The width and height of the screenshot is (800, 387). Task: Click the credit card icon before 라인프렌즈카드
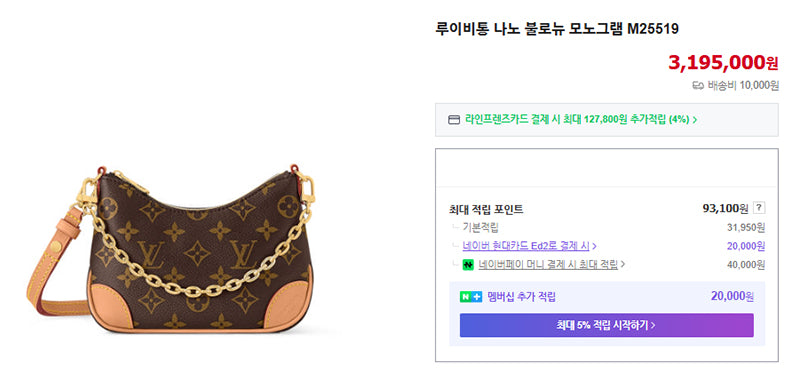454,120
